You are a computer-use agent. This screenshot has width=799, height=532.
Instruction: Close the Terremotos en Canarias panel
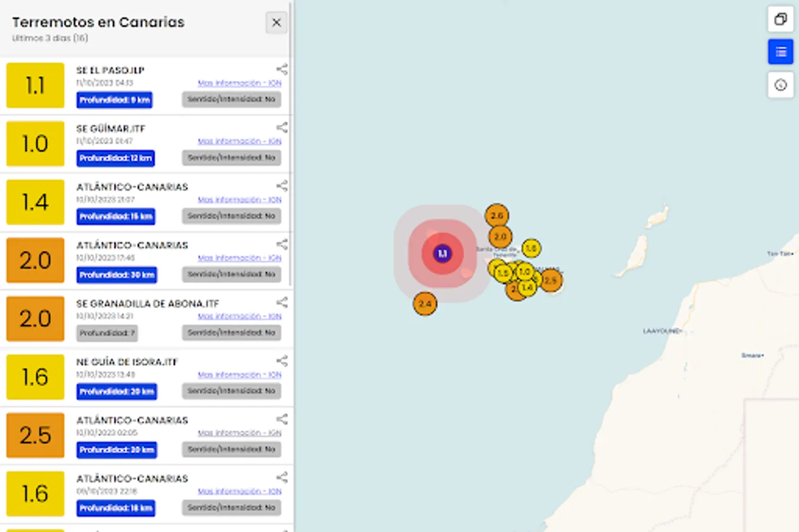tap(276, 22)
